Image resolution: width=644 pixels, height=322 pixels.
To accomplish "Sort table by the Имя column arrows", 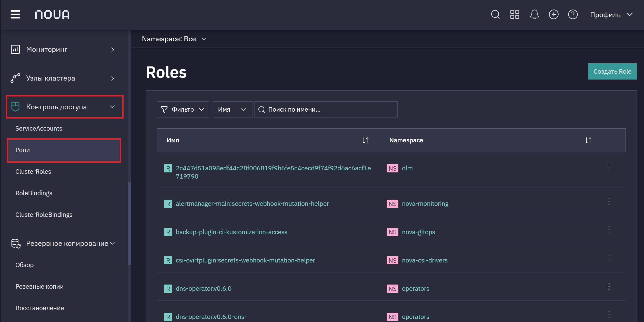I will pyautogui.click(x=365, y=140).
